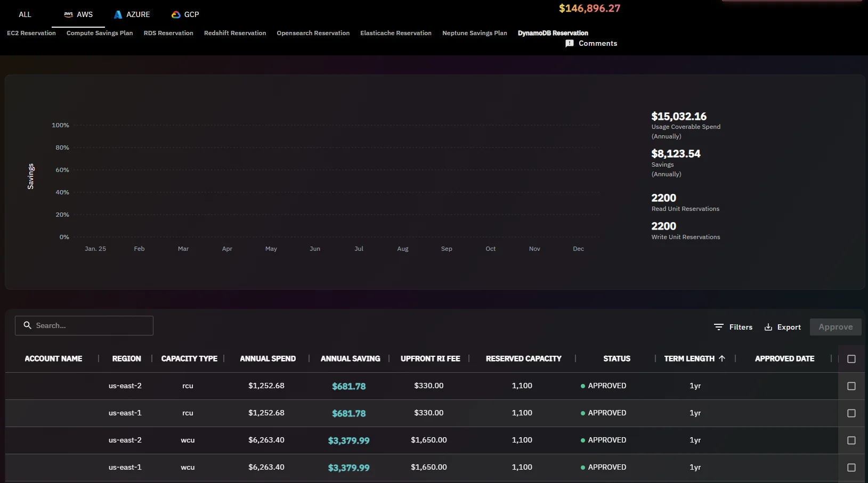868x483 pixels.
Task: Click the $146,896.27 total amount
Action: coord(589,8)
